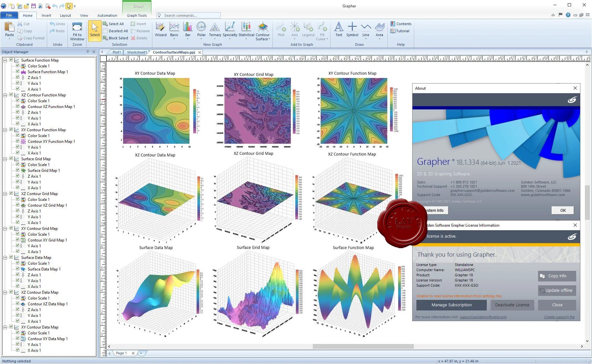Click the XY Contour Data Map color scale bar
The width and height of the screenshot is (592, 364).
195,111
